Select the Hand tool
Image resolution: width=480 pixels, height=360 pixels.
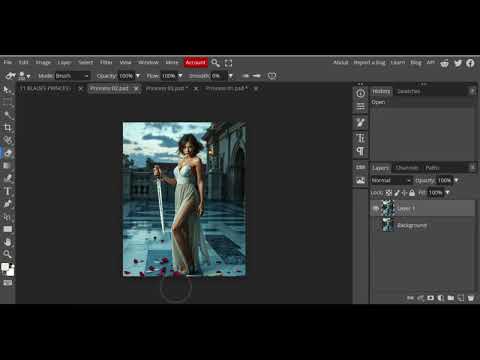tap(7, 242)
